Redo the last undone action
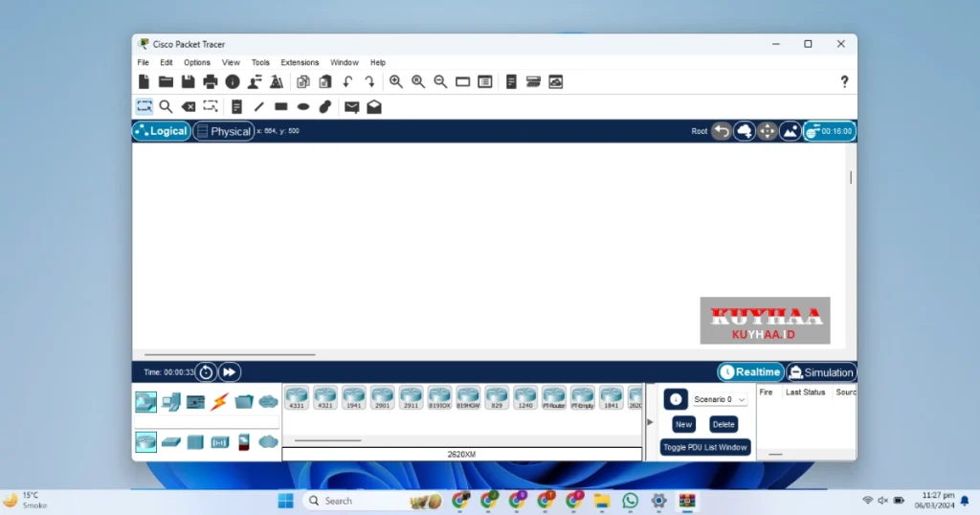This screenshot has height=515, width=980. (369, 82)
